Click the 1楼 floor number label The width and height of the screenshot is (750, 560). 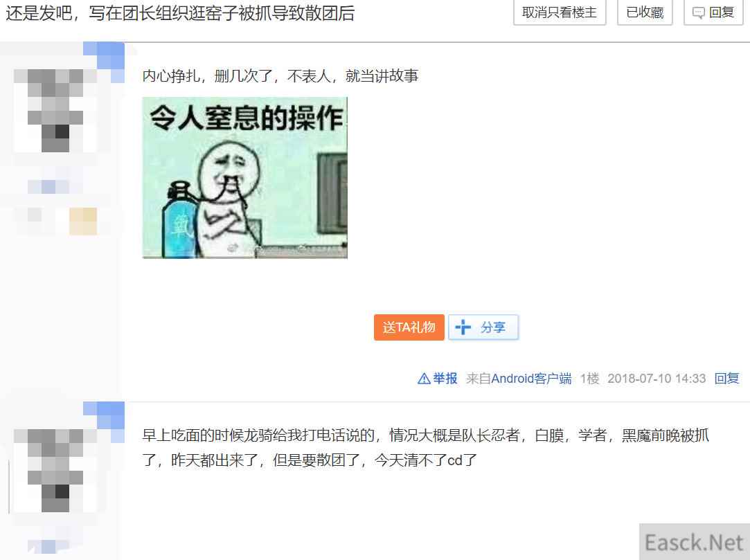click(589, 378)
